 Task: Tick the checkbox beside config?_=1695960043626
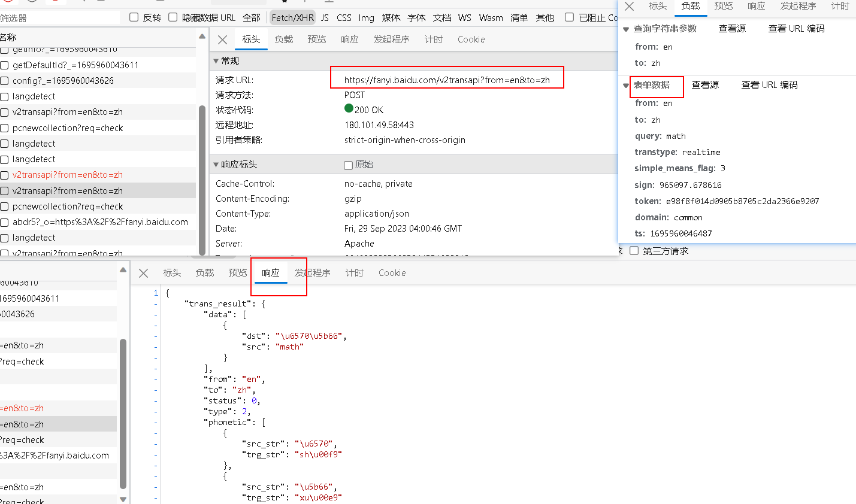tap(4, 81)
